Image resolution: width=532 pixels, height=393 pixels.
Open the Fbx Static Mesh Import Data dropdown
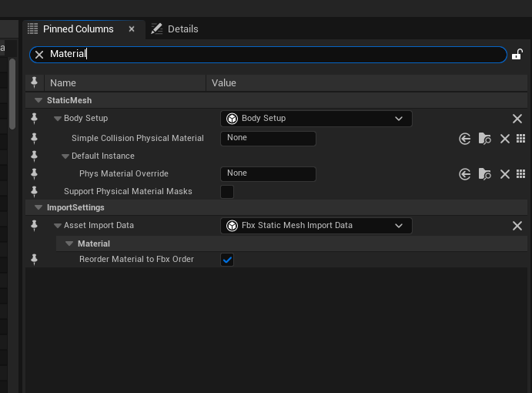point(316,226)
